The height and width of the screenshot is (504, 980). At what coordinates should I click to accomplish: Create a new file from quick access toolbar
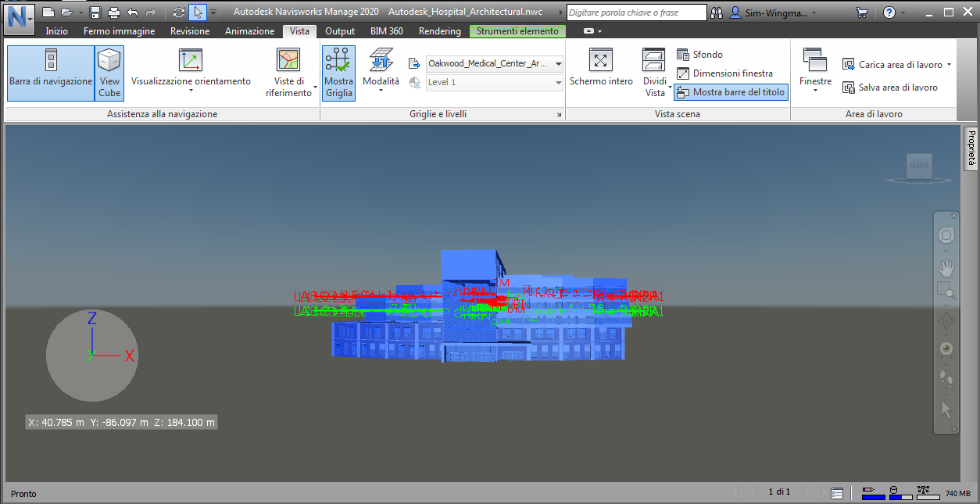tap(48, 13)
